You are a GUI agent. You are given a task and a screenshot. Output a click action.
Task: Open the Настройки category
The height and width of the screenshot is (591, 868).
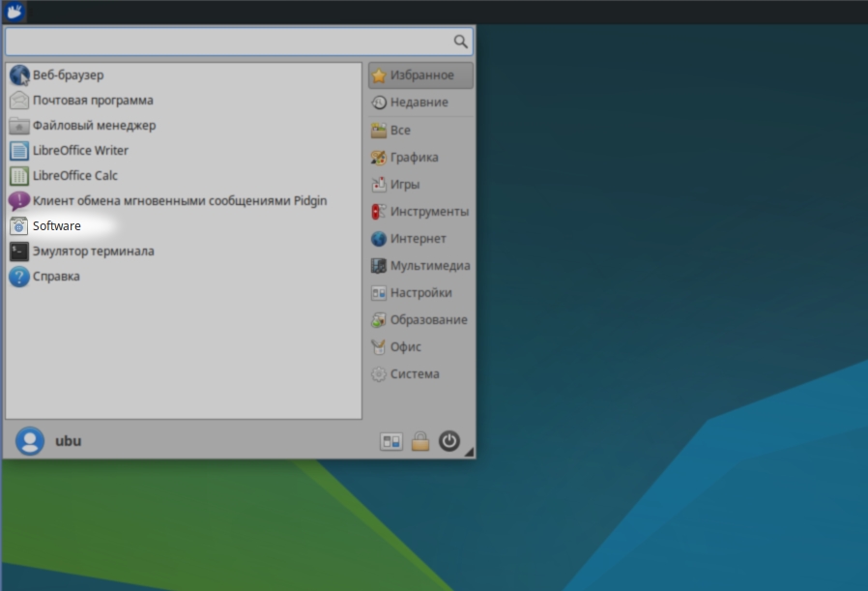click(x=420, y=293)
